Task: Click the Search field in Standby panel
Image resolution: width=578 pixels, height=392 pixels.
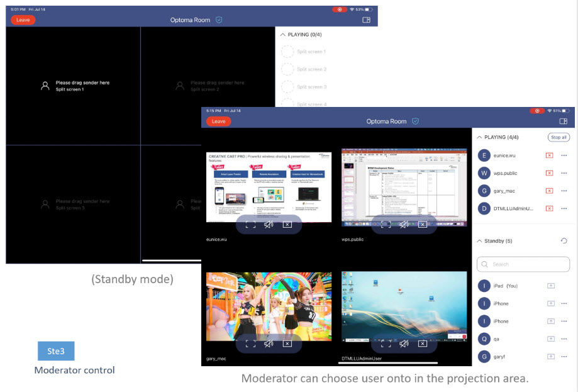Action: pyautogui.click(x=523, y=264)
